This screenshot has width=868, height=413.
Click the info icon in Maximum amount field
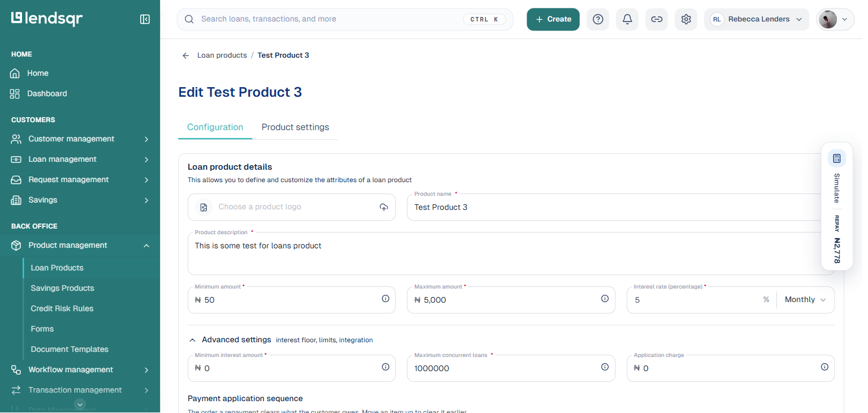pos(605,299)
